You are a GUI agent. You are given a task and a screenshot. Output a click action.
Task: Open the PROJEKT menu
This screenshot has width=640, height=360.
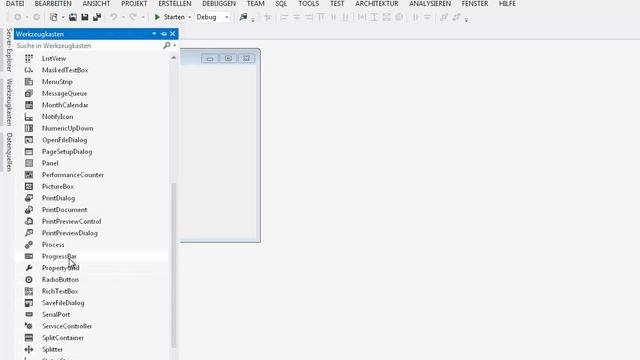134,4
